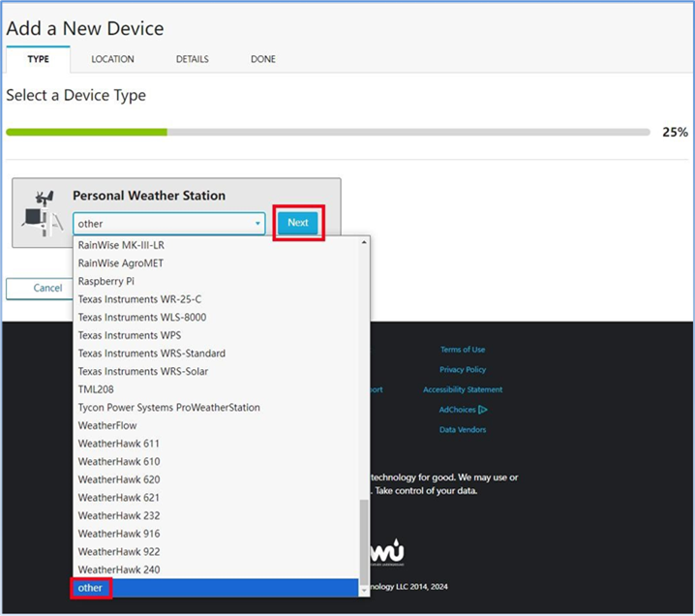Open the Accessibility Statement link
Viewport: 695px width, 616px height.
pyautogui.click(x=463, y=389)
